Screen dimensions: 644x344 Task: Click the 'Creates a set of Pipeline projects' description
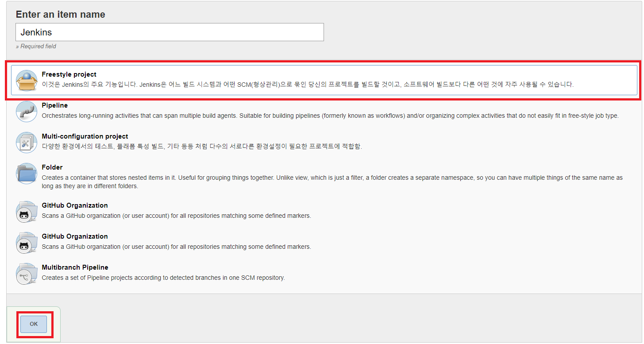point(163,278)
